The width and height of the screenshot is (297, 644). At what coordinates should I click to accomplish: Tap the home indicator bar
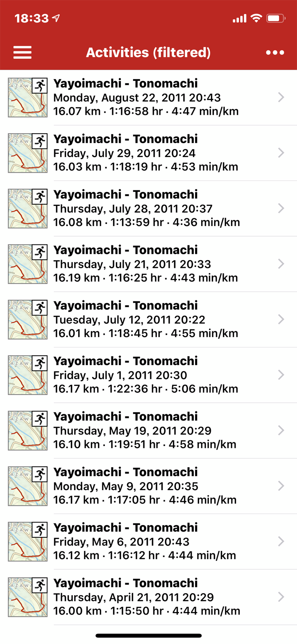(148, 636)
